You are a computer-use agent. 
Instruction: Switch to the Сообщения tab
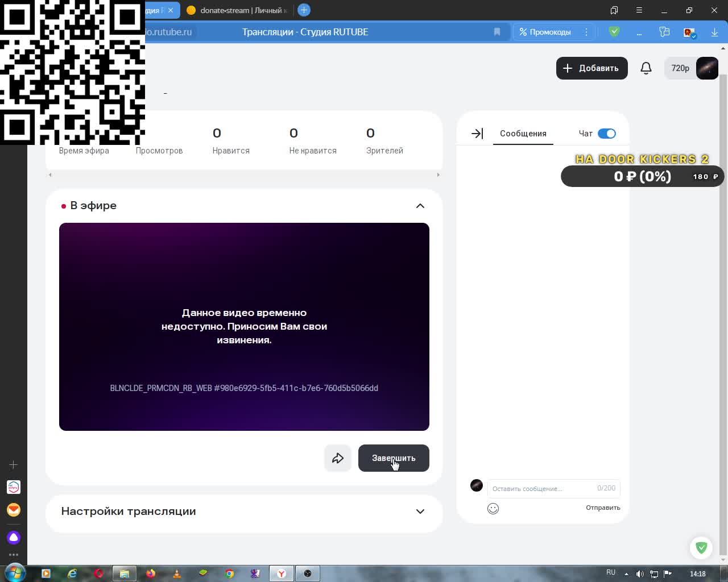pos(523,134)
